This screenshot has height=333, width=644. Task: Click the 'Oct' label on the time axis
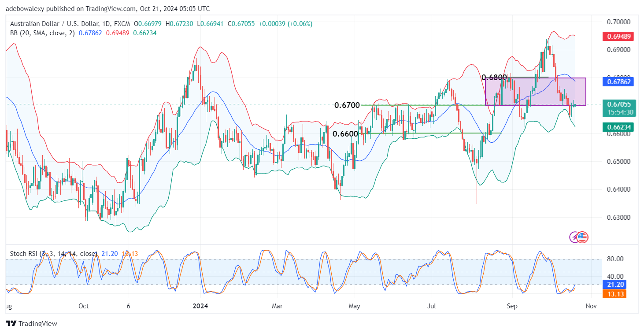pos(83,306)
